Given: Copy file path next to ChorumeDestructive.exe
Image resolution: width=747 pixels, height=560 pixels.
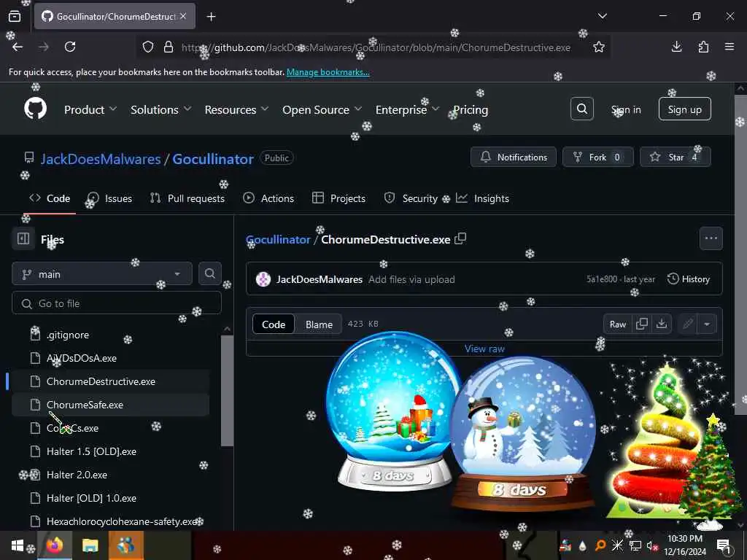Looking at the screenshot, I should point(460,238).
